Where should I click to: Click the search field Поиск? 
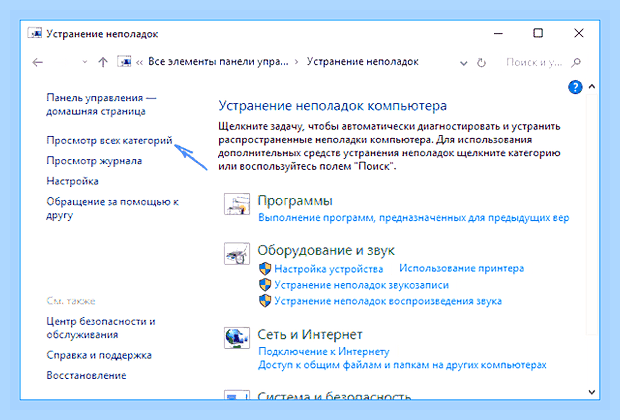534,62
